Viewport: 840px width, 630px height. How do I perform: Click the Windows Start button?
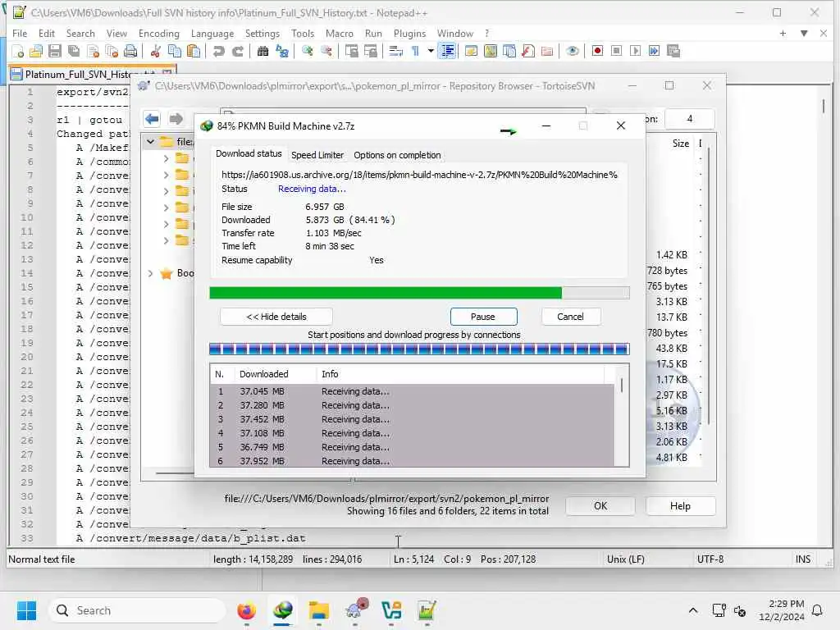coord(26,610)
